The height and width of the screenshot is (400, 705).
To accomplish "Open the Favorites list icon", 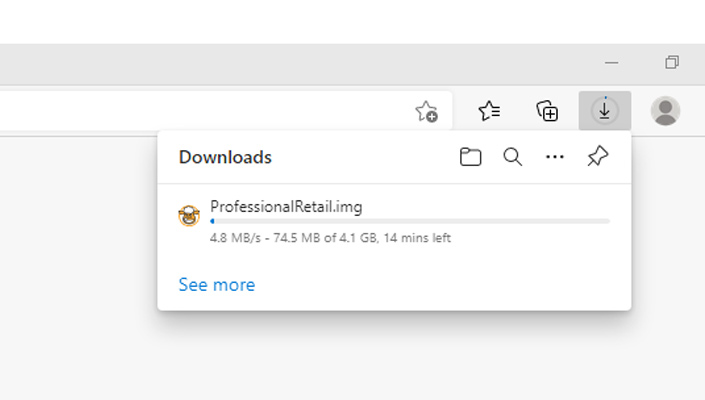I will [x=489, y=111].
